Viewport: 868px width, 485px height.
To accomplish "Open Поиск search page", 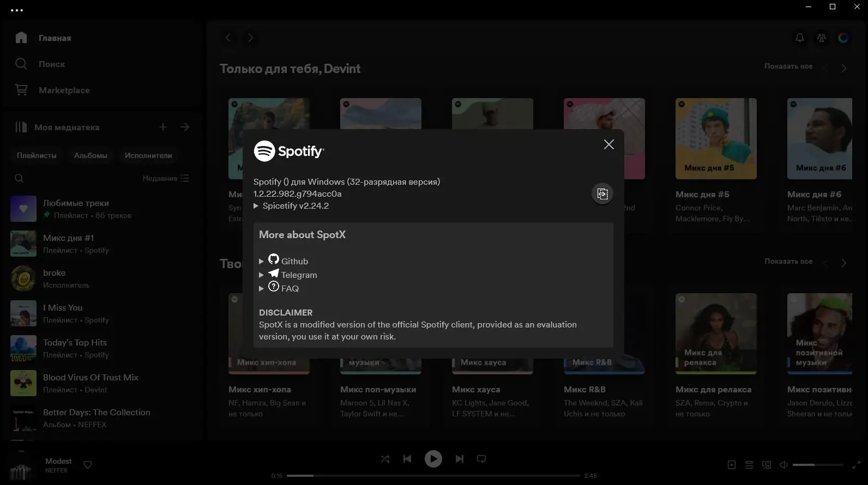I will (x=40, y=64).
